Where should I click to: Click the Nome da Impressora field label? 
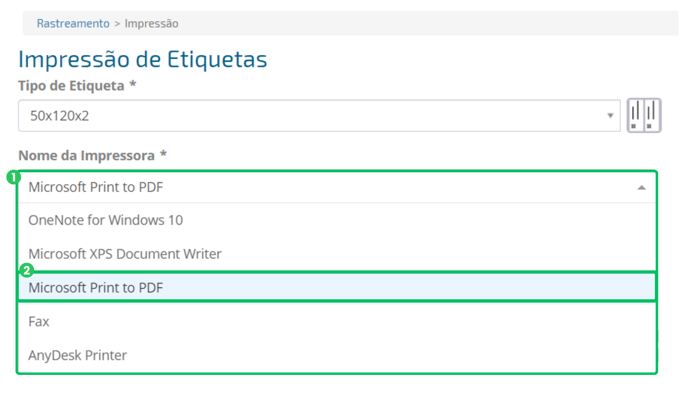point(86,155)
